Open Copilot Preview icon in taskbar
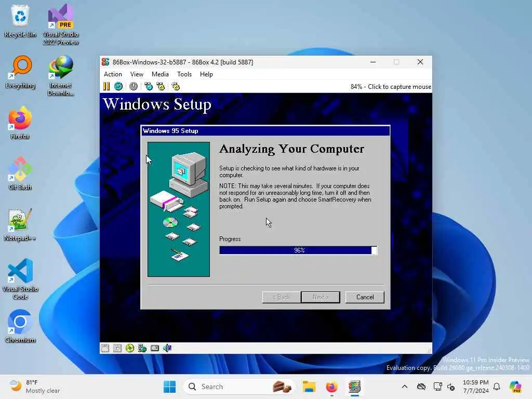532x399 pixels. pyautogui.click(x=515, y=387)
